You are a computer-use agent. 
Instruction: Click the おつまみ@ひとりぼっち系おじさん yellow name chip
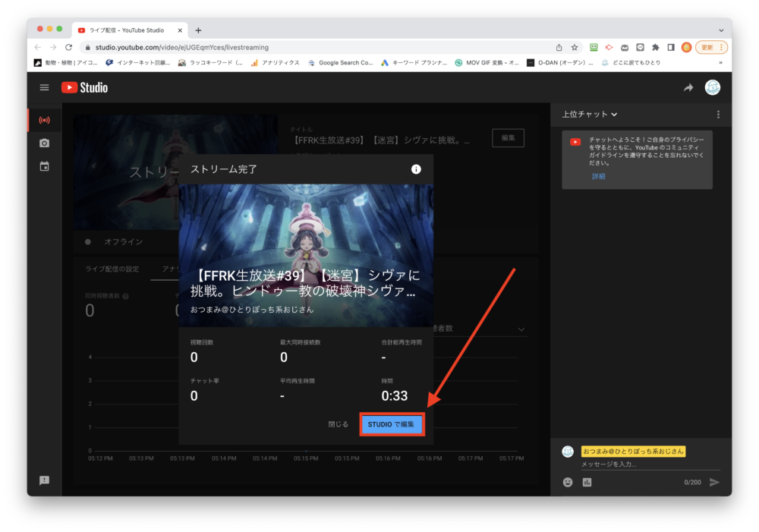coord(633,452)
